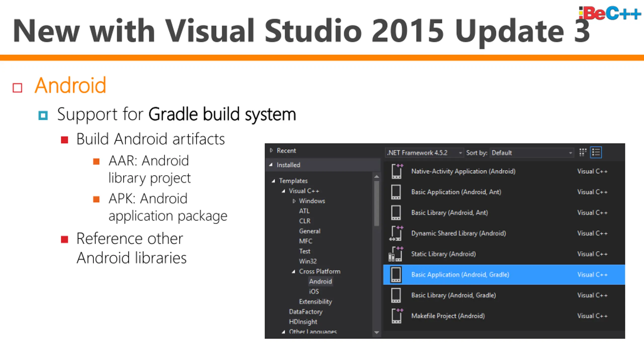The width and height of the screenshot is (644, 362).
Task: Select the iOS tree item
Action: click(314, 291)
